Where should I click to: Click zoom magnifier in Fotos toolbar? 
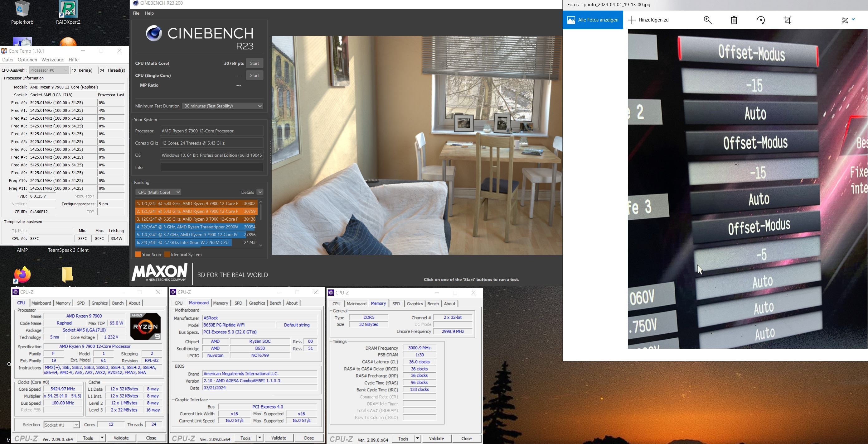pos(708,20)
